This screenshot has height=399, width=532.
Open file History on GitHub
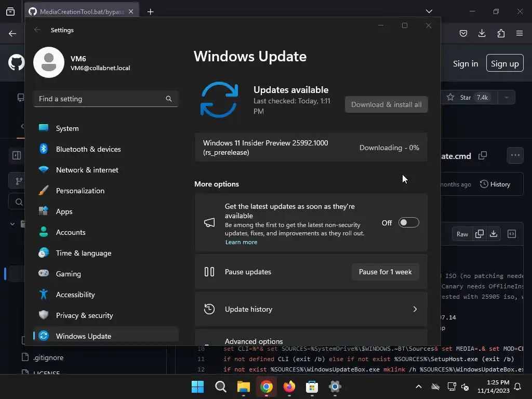495,184
